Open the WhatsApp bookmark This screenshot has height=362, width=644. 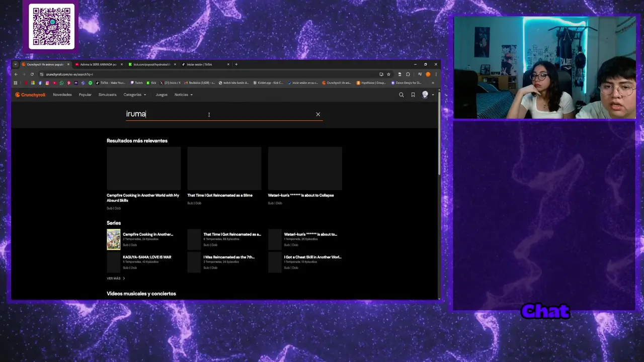tap(61, 83)
